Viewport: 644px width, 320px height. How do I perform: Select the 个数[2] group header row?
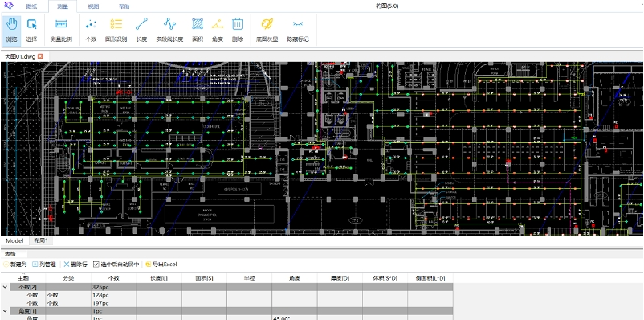(231, 287)
